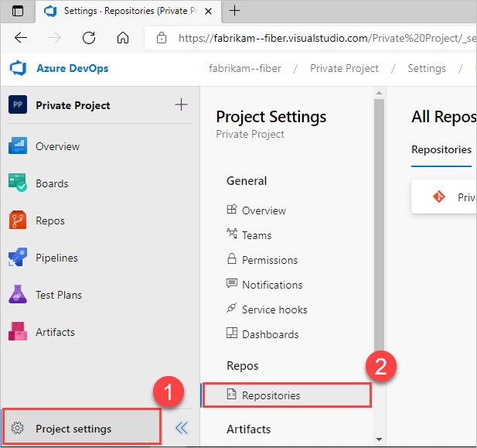
Task: Select Repositories under Repos settings
Action: [271, 395]
